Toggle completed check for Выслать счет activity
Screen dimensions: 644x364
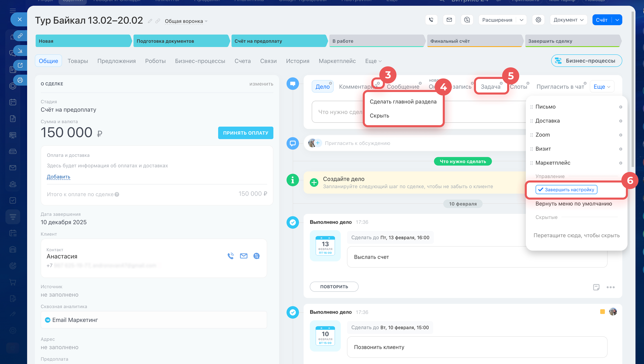tap(293, 222)
